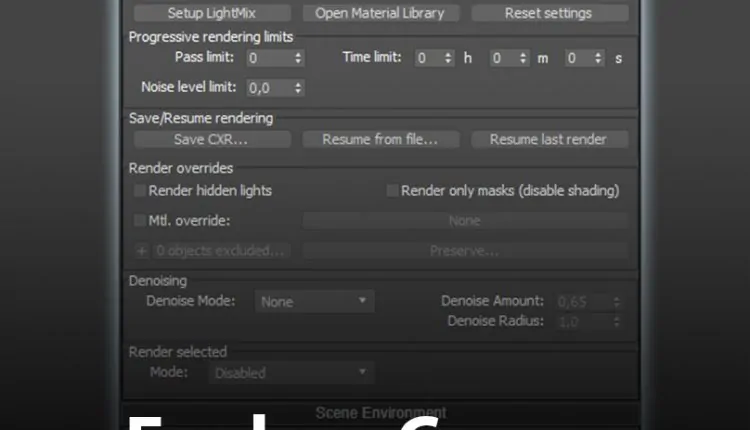Click Resume last render button

tap(550, 140)
